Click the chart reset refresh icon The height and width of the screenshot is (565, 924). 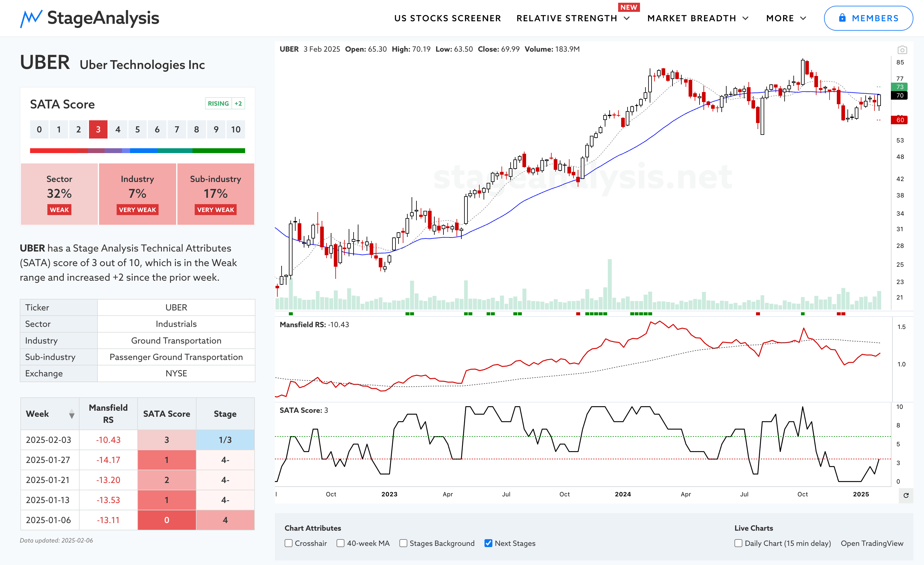(906, 495)
